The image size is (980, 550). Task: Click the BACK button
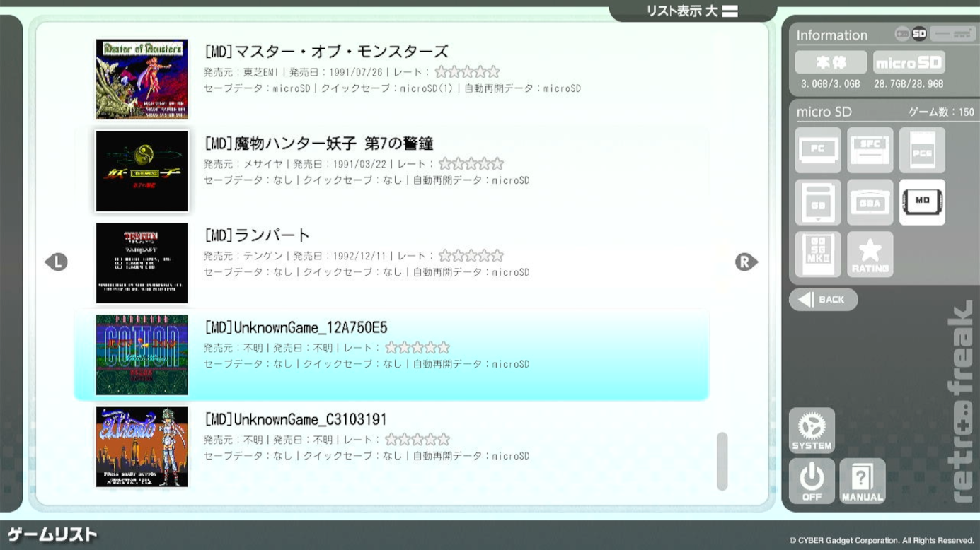[823, 300]
